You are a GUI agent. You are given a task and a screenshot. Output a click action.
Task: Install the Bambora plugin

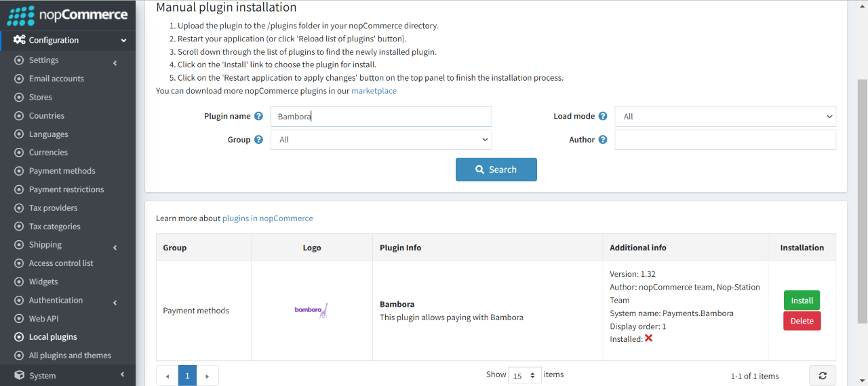802,301
